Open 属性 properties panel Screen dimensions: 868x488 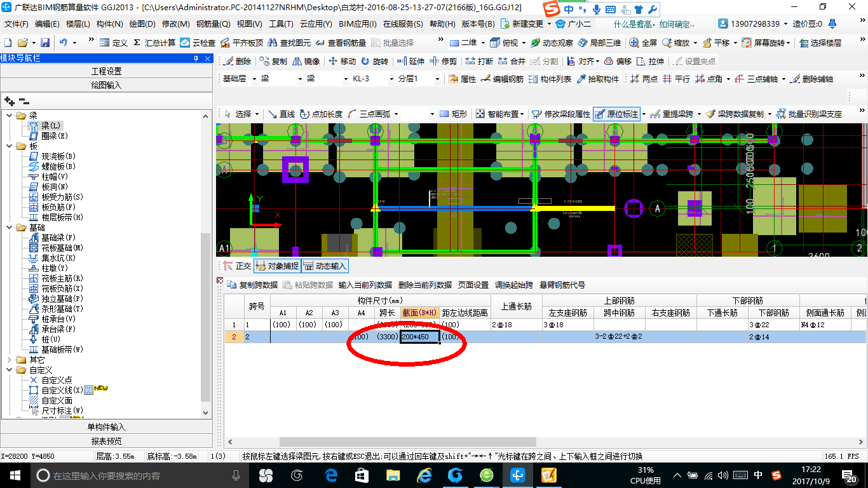point(462,79)
